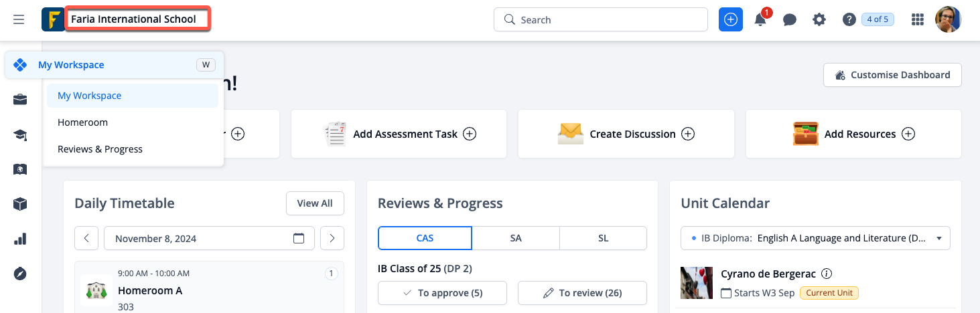Switch to the CAS tab
Viewport: 980px width, 313px height.
425,238
